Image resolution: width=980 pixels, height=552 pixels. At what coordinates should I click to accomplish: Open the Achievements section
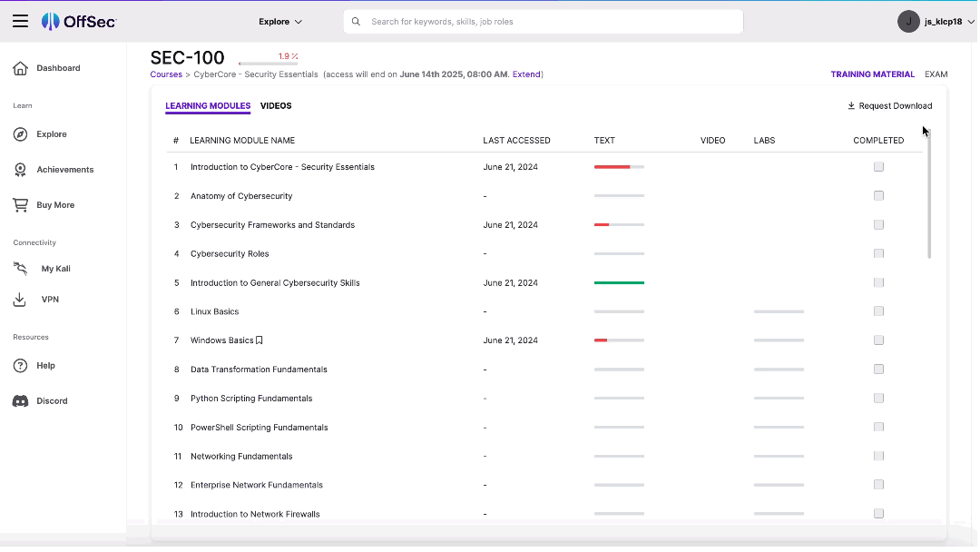point(65,169)
